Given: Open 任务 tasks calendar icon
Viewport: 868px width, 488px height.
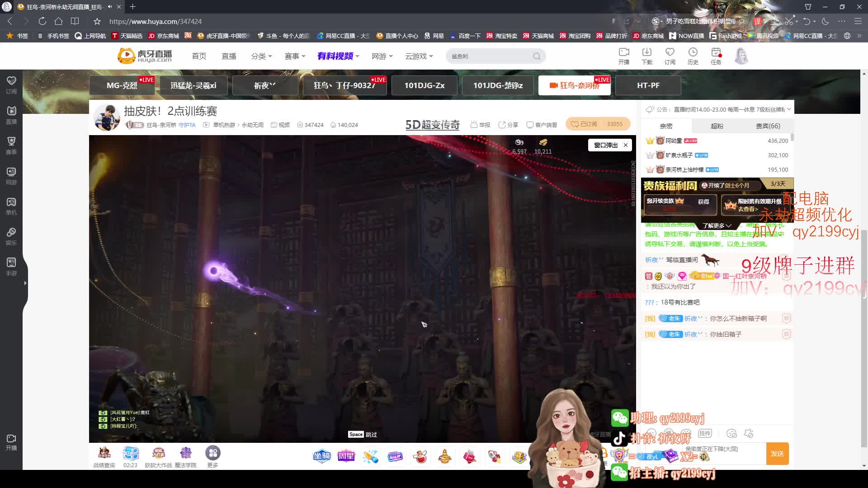Looking at the screenshot, I should pyautogui.click(x=716, y=56).
